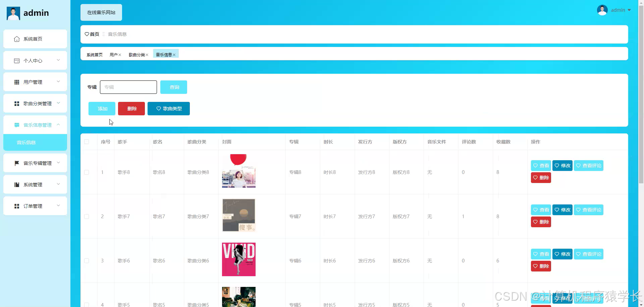The height and width of the screenshot is (307, 644).
Task: Click the heart icon in 歌手7 查看评论 button
Action: point(578,210)
